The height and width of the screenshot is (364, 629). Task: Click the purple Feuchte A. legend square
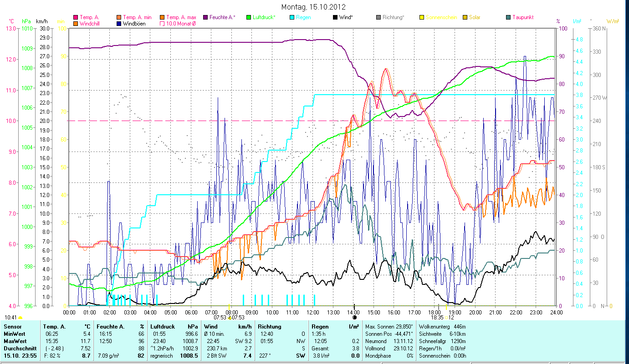pos(206,18)
